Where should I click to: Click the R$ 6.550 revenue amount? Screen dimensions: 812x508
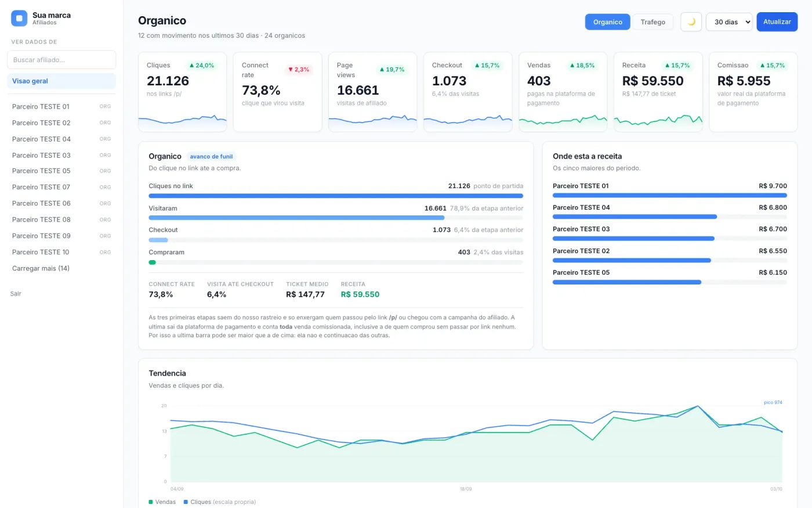click(x=773, y=251)
